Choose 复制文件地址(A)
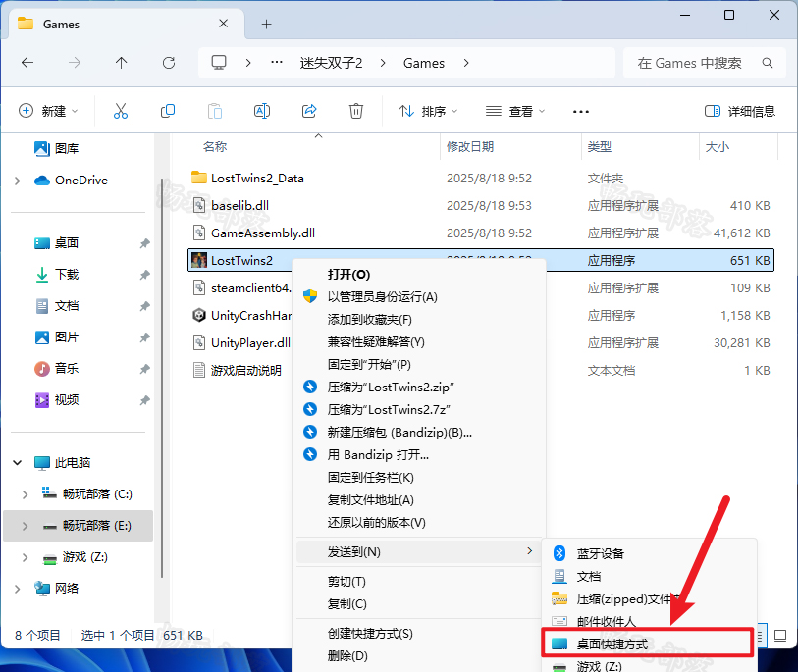This screenshot has height=672, width=798. [419, 499]
